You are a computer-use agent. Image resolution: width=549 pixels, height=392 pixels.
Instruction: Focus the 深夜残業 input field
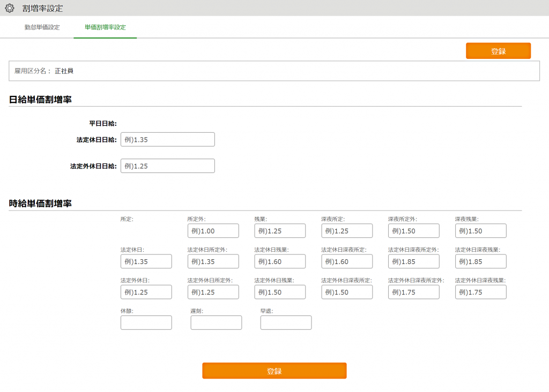click(x=481, y=231)
